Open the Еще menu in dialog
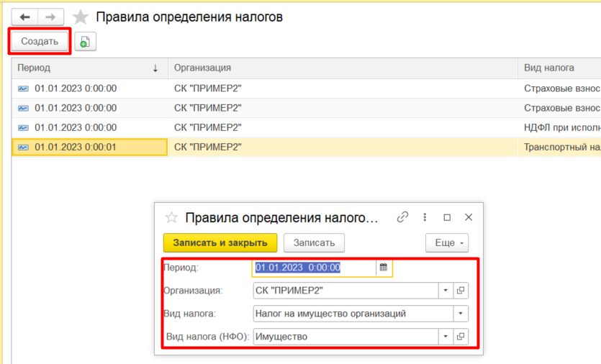Image resolution: width=601 pixels, height=364 pixels. pos(447,242)
